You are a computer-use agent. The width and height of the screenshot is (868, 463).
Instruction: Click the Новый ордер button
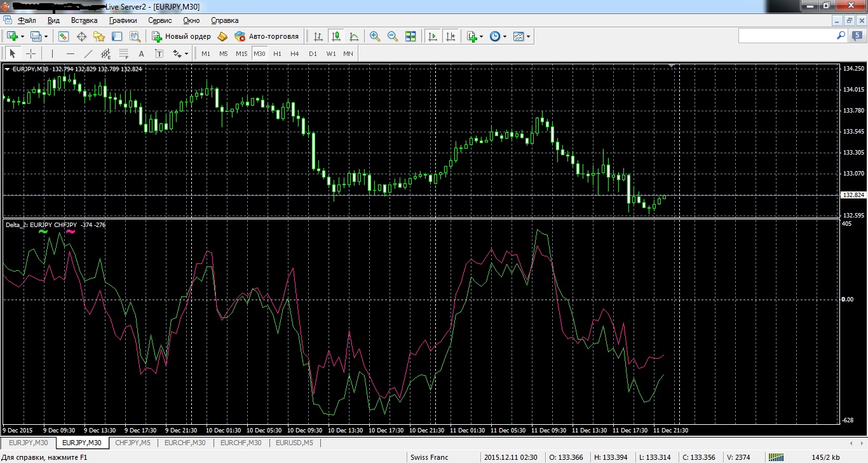pyautogui.click(x=181, y=36)
